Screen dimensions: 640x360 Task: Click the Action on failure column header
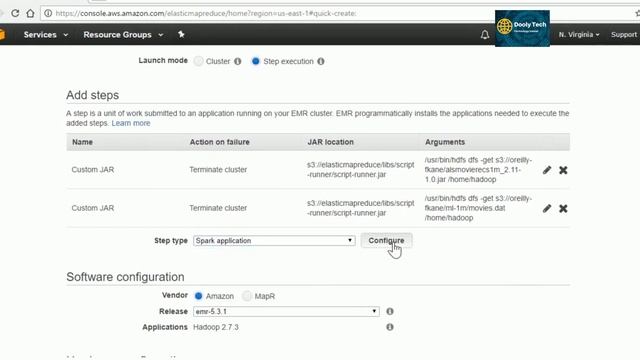pos(220,142)
